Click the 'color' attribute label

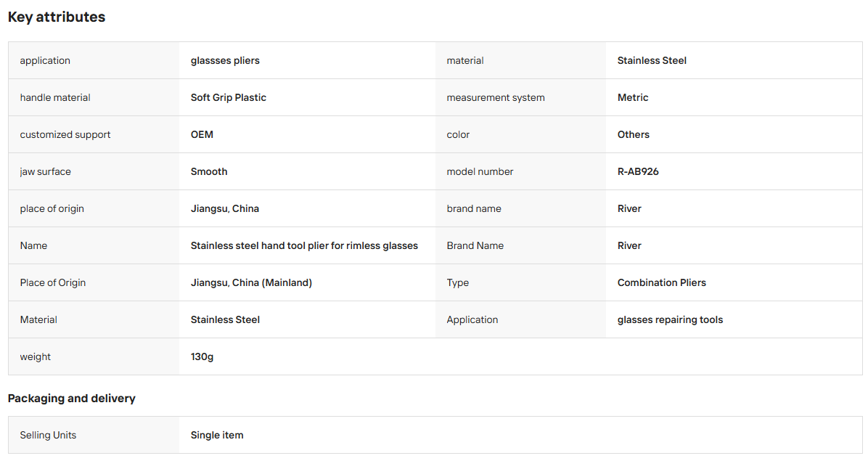(458, 134)
